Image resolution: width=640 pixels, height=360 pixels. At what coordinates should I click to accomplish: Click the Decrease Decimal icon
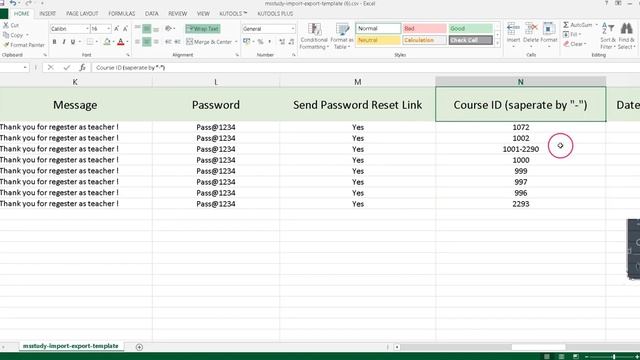pyautogui.click(x=291, y=42)
